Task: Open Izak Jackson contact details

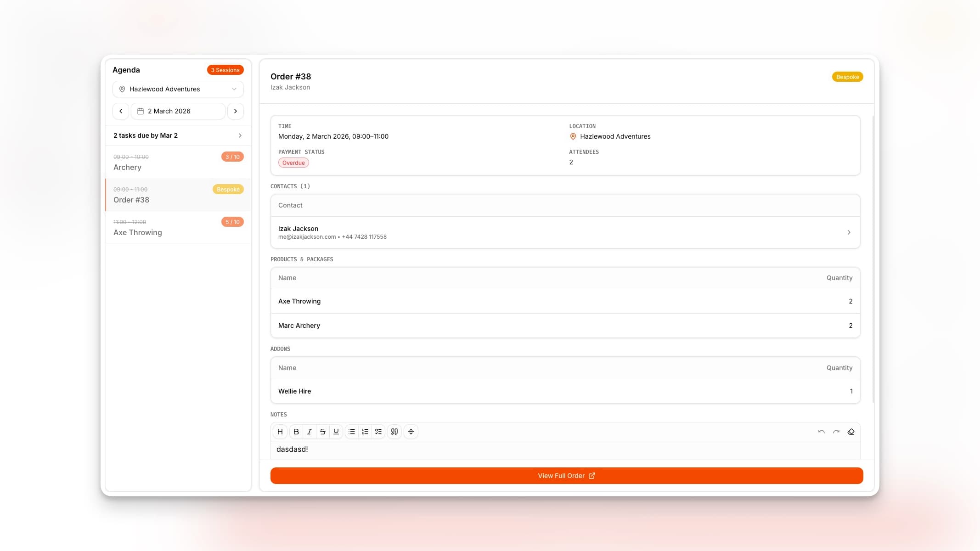Action: click(565, 232)
